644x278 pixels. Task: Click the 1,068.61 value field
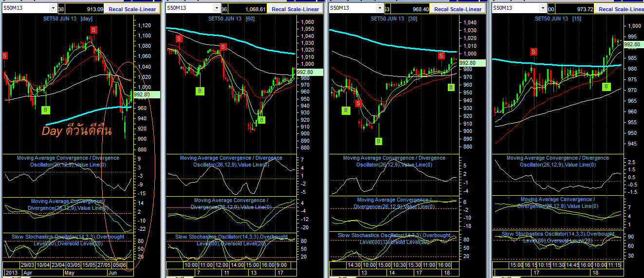click(248, 9)
